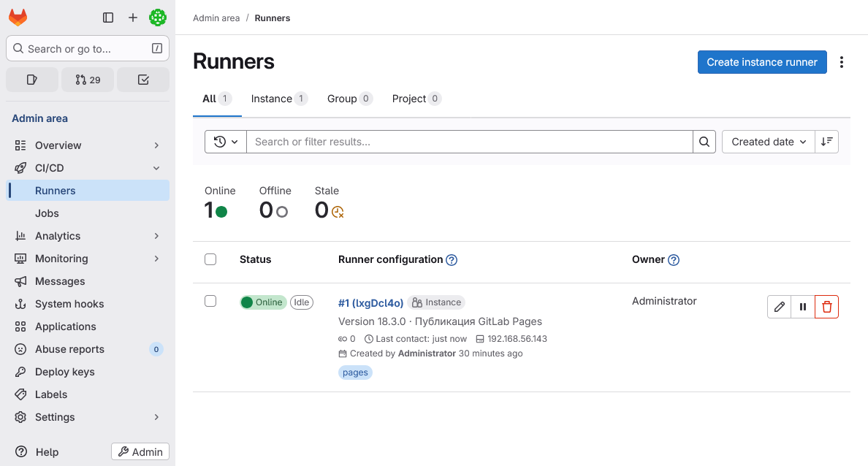Expand the Overview sidebar section
868x466 pixels.
pos(88,145)
